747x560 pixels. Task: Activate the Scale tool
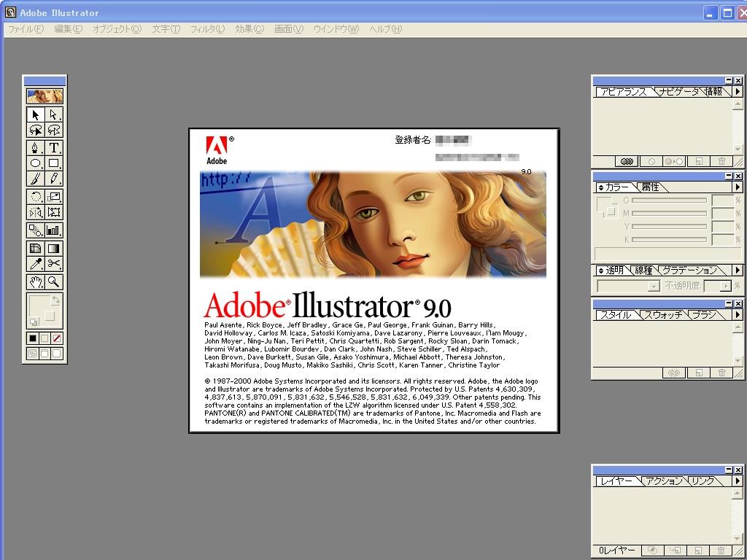pyautogui.click(x=54, y=196)
